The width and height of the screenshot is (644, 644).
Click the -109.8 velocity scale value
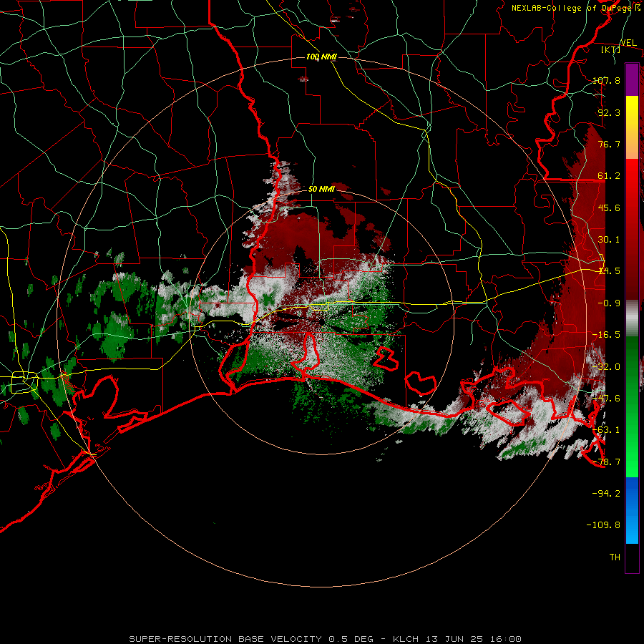(x=603, y=525)
